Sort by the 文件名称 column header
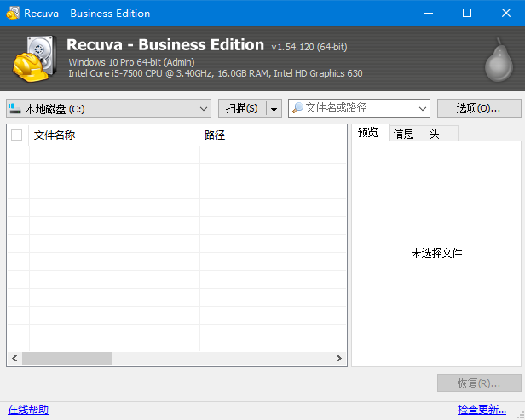 tap(114, 135)
